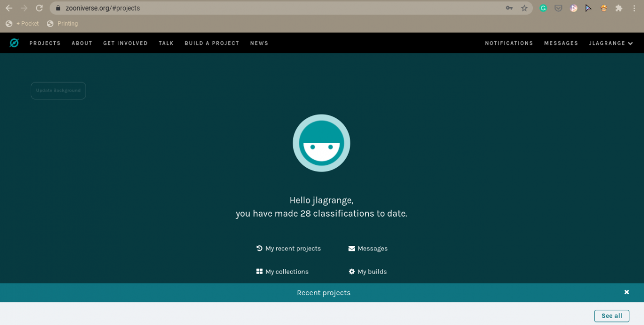The height and width of the screenshot is (325, 644).
Task: Click the My collections grid icon
Action: coord(259,272)
